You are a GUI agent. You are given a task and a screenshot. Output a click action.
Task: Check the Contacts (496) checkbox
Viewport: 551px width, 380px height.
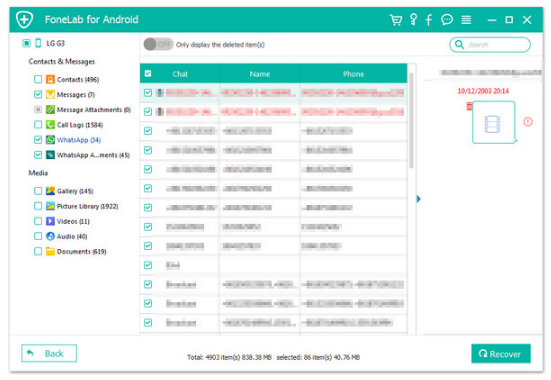point(38,79)
